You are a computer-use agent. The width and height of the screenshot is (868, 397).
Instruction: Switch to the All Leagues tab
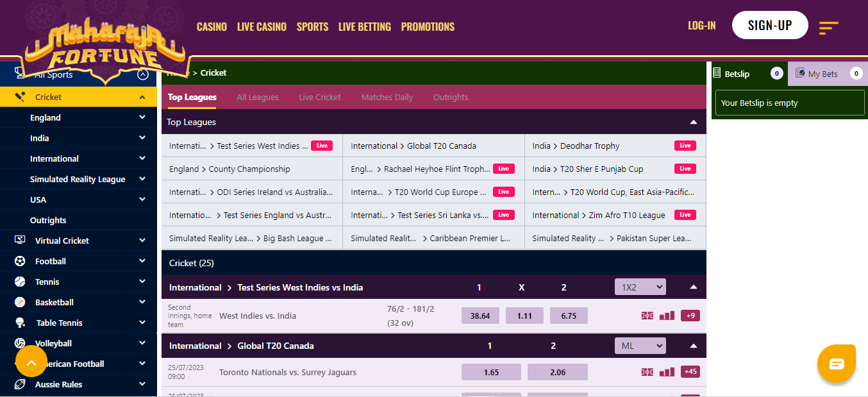258,97
